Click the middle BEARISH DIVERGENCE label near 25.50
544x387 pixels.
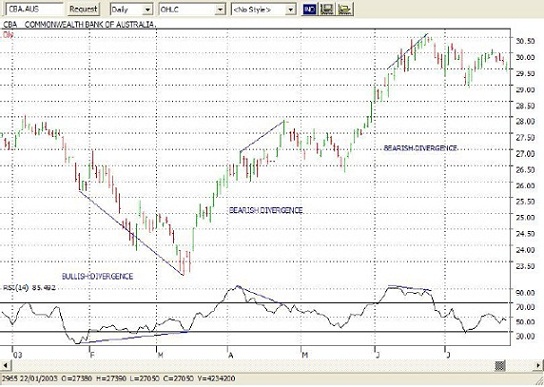[266, 210]
